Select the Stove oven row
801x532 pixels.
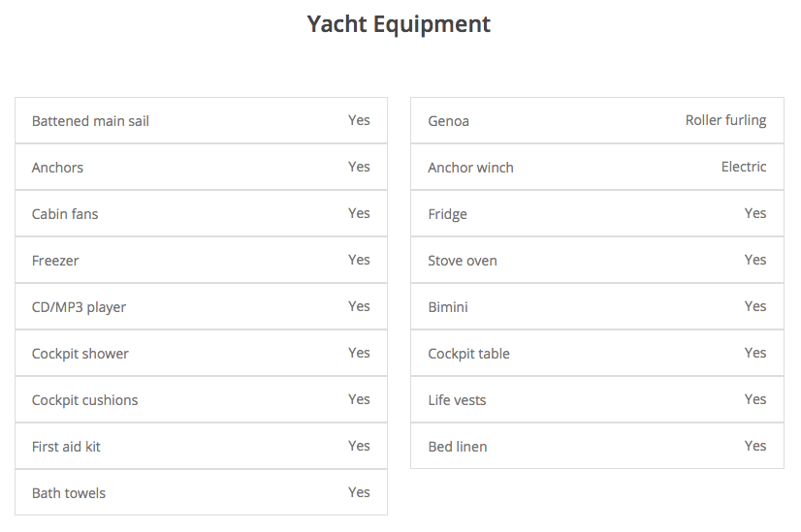596,261
